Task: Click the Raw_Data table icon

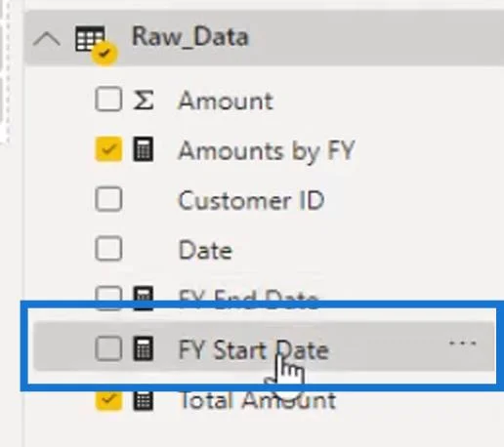Action: pyautogui.click(x=95, y=43)
